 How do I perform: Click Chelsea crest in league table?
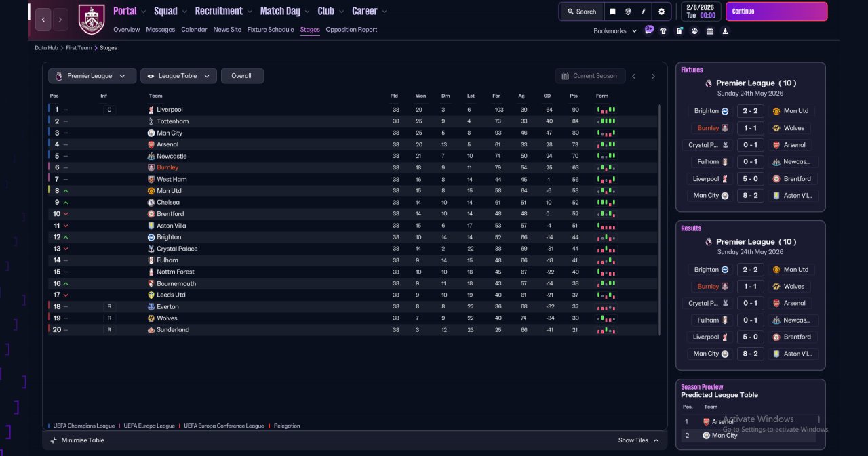point(151,202)
